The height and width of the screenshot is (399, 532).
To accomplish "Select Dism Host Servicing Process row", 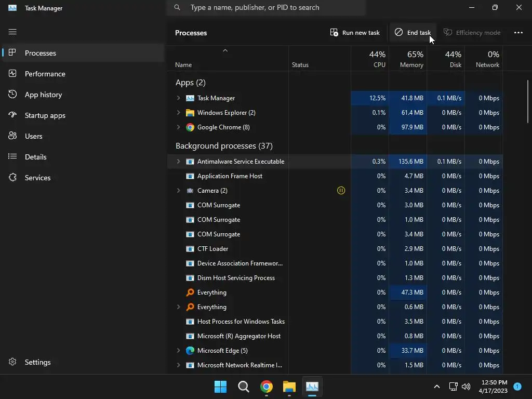I will click(335, 278).
